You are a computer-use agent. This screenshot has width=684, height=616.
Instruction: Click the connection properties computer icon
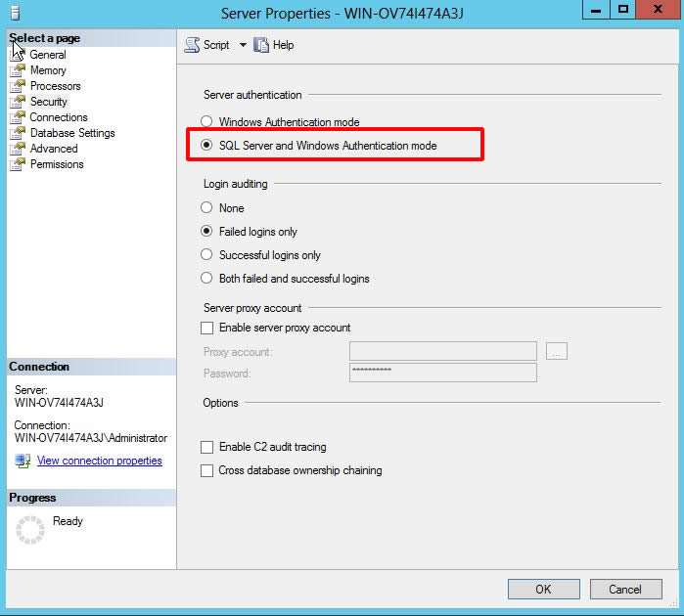pyautogui.click(x=23, y=461)
